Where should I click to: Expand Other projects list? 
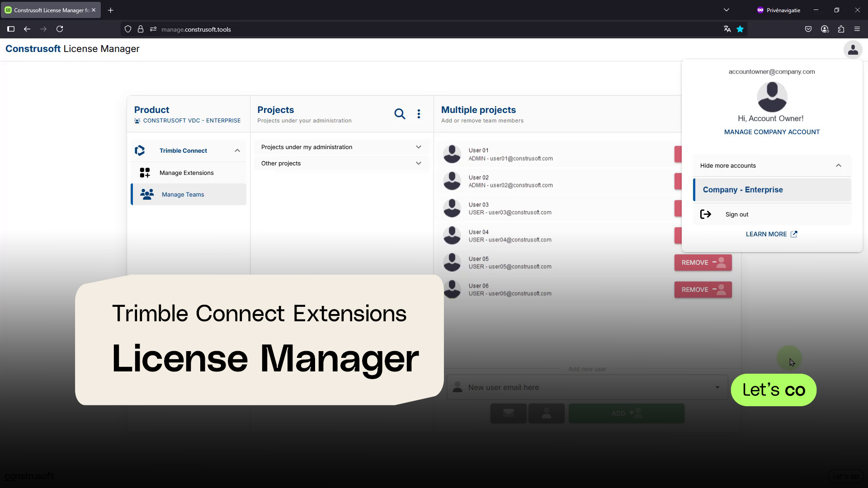[x=341, y=163]
